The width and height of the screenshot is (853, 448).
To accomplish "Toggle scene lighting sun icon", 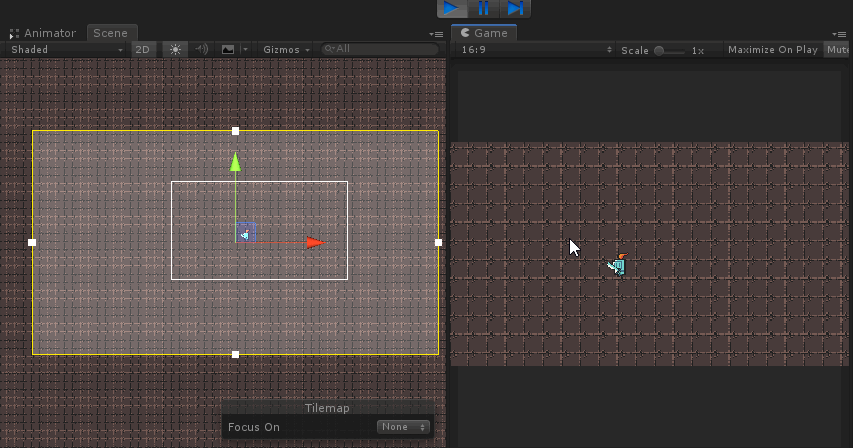I will point(176,49).
